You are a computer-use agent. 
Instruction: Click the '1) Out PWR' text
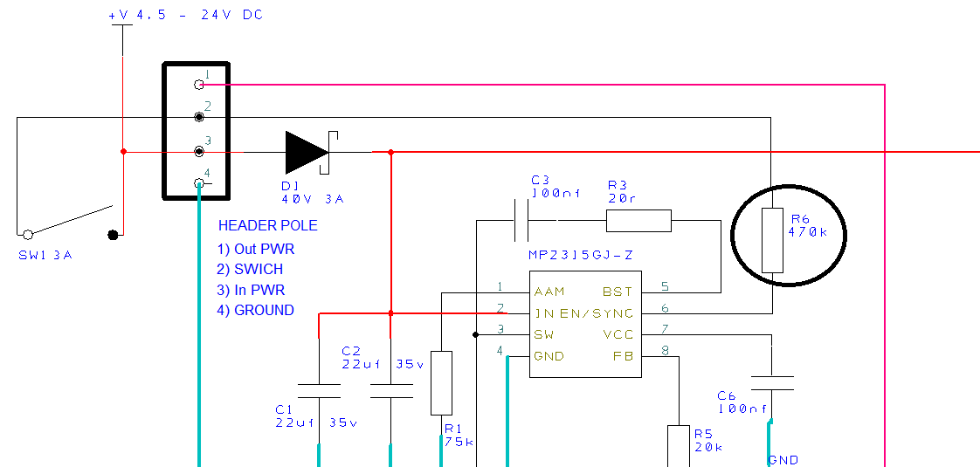point(256,249)
